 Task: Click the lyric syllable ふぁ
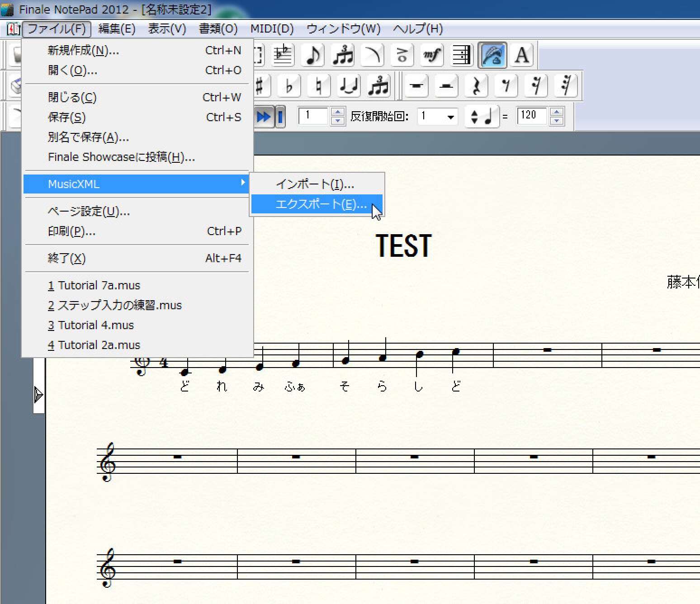[295, 387]
